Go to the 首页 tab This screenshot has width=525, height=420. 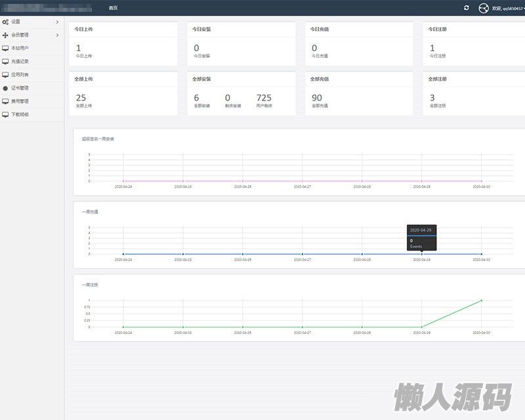pyautogui.click(x=114, y=8)
